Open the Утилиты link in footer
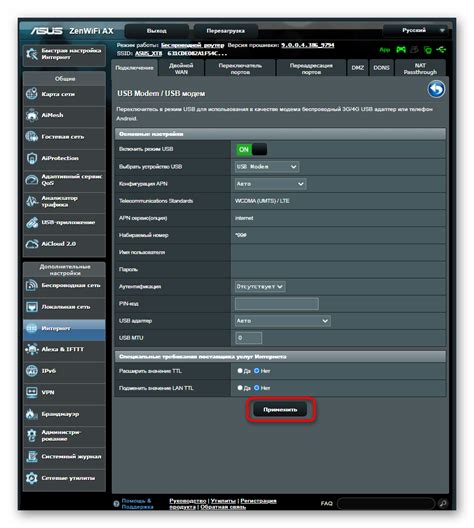 [223, 501]
